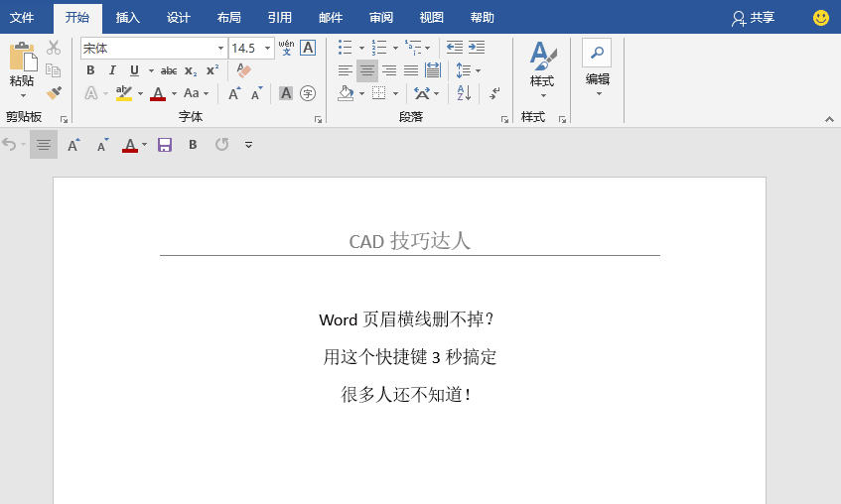Click the Copy icon in clipboard group
Screen dimensions: 841x504
[x=53, y=70]
